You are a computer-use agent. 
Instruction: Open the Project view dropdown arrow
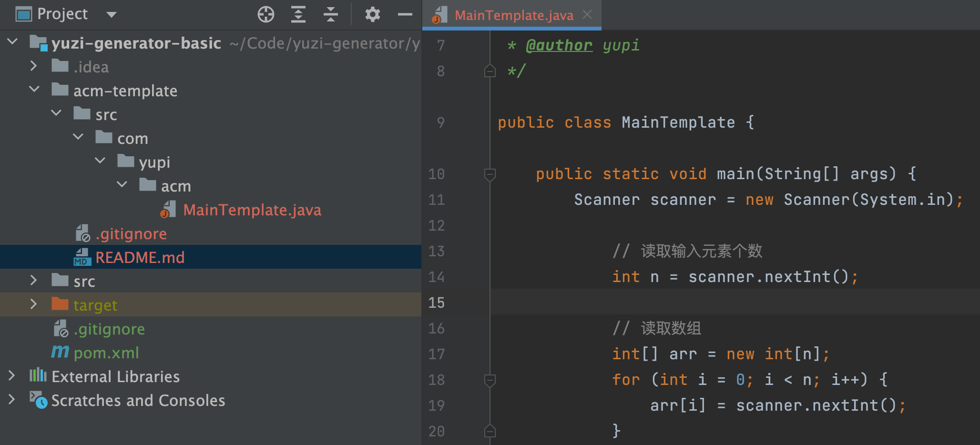coord(111,15)
